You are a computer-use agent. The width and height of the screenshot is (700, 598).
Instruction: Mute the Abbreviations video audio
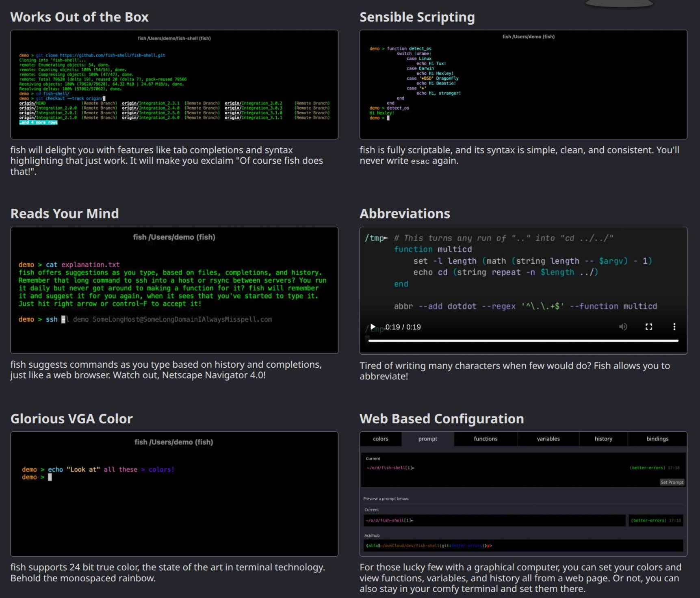click(x=623, y=327)
